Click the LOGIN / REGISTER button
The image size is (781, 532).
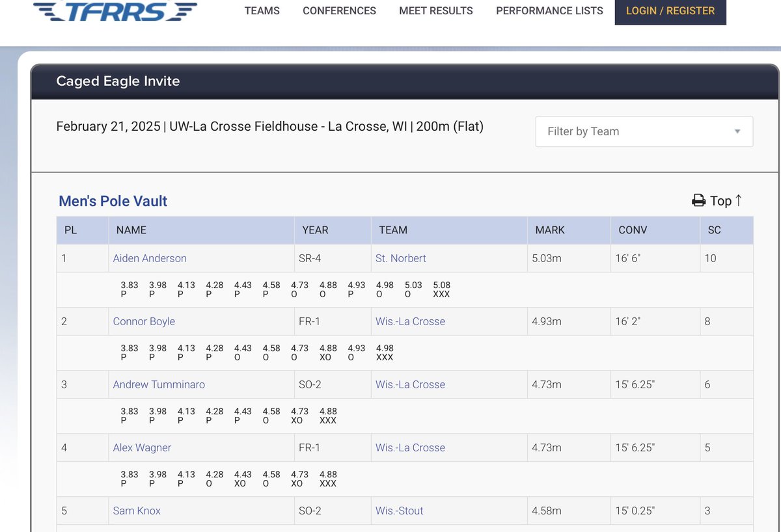click(670, 12)
